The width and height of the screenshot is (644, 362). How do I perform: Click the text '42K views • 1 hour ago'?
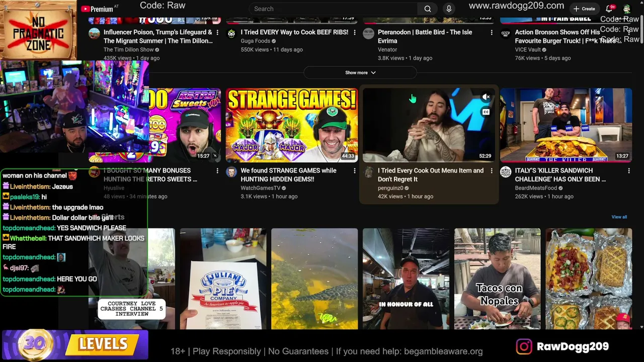pyautogui.click(x=406, y=197)
